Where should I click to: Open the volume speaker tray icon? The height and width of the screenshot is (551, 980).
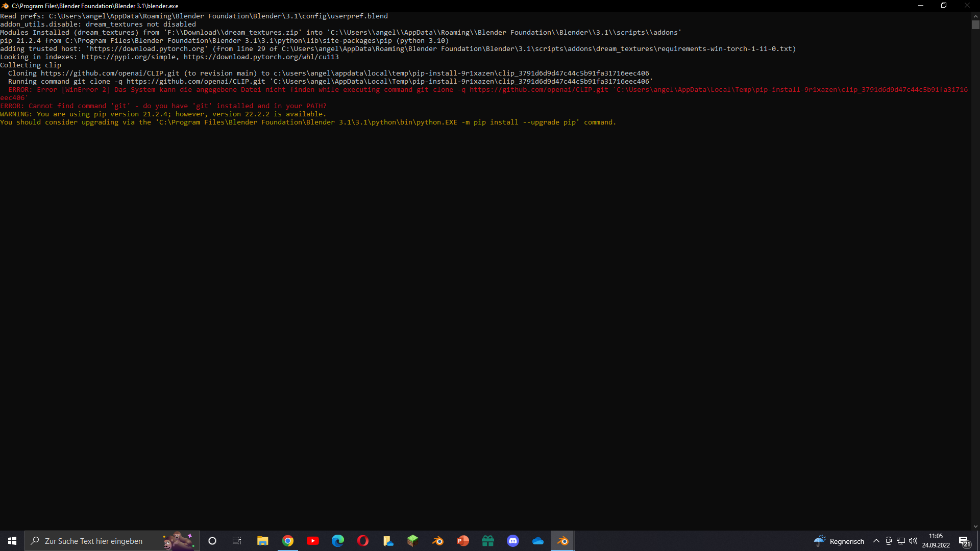(913, 541)
